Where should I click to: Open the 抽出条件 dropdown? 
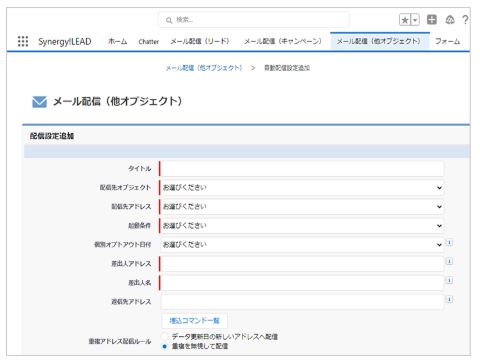[302, 226]
